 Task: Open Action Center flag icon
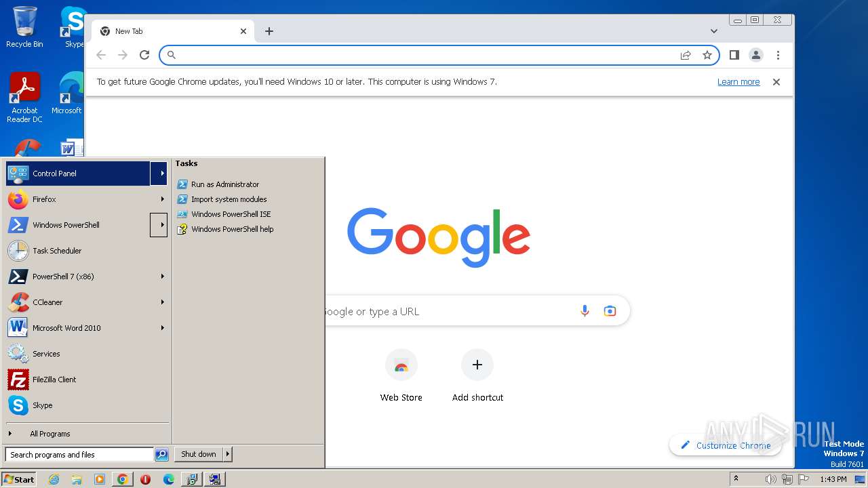pos(804,479)
